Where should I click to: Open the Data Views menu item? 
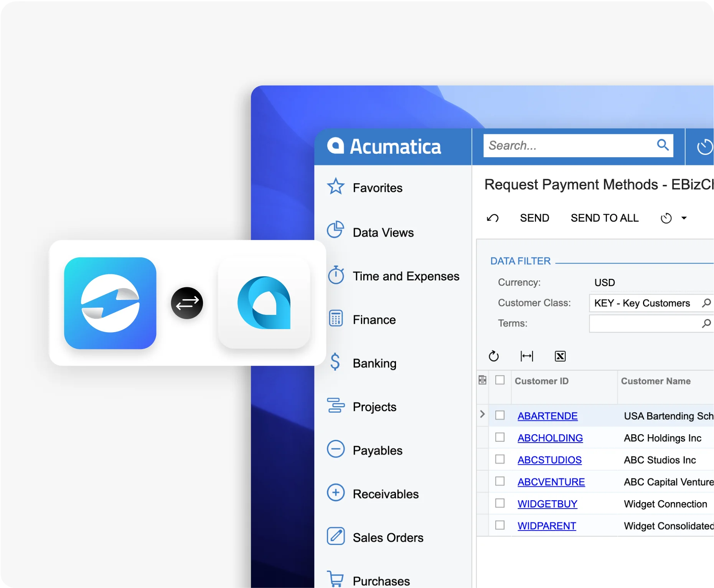(383, 232)
